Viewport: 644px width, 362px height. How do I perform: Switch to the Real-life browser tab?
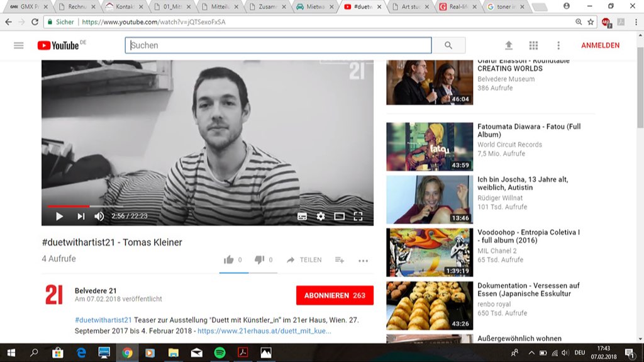click(458, 6)
